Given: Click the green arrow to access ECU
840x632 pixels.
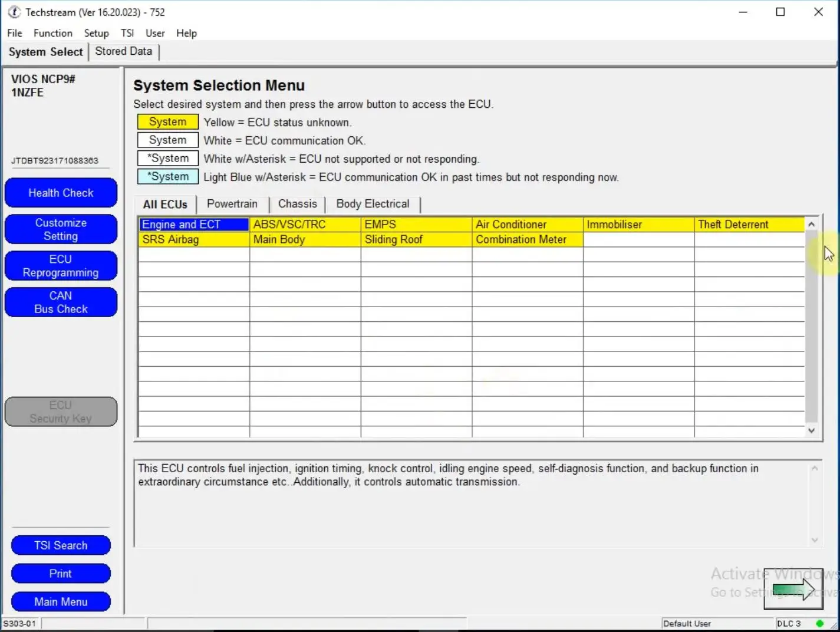Looking at the screenshot, I should click(793, 589).
